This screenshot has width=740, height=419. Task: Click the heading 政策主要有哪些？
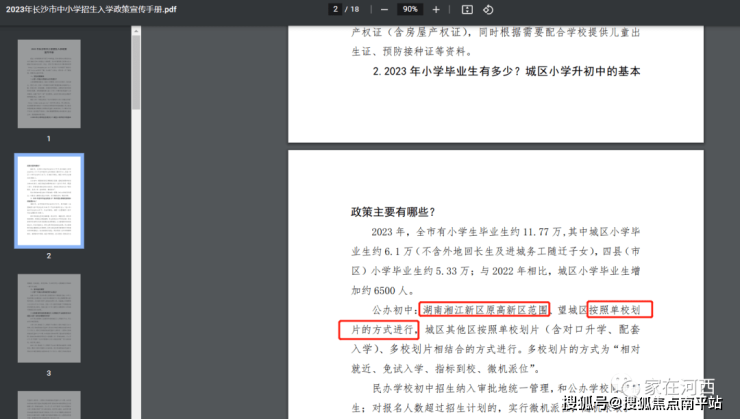click(393, 211)
